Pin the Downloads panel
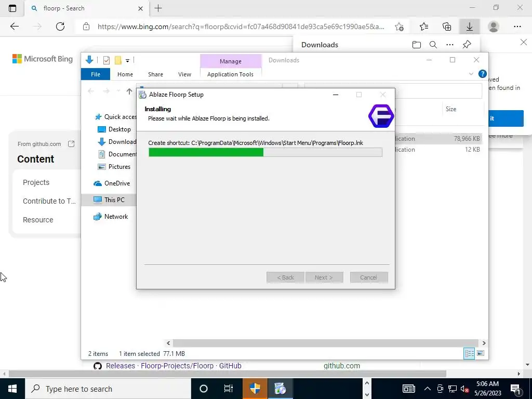The image size is (532, 399). click(467, 45)
